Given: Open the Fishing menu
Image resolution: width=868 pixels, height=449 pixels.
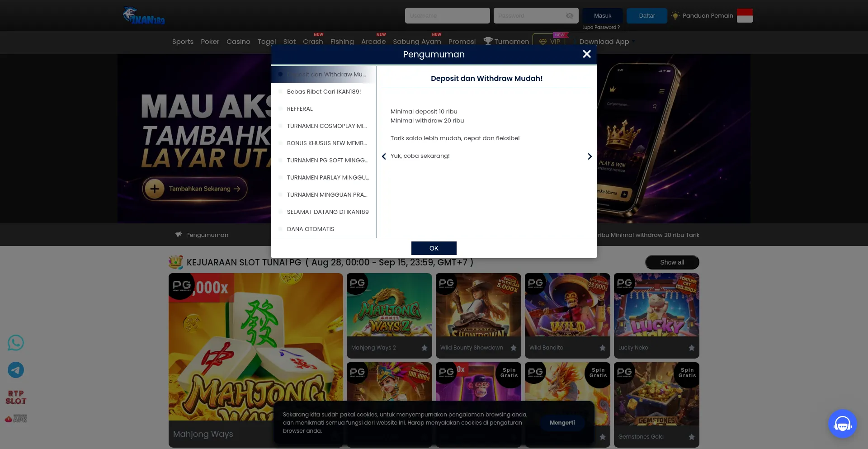Looking at the screenshot, I should (342, 42).
